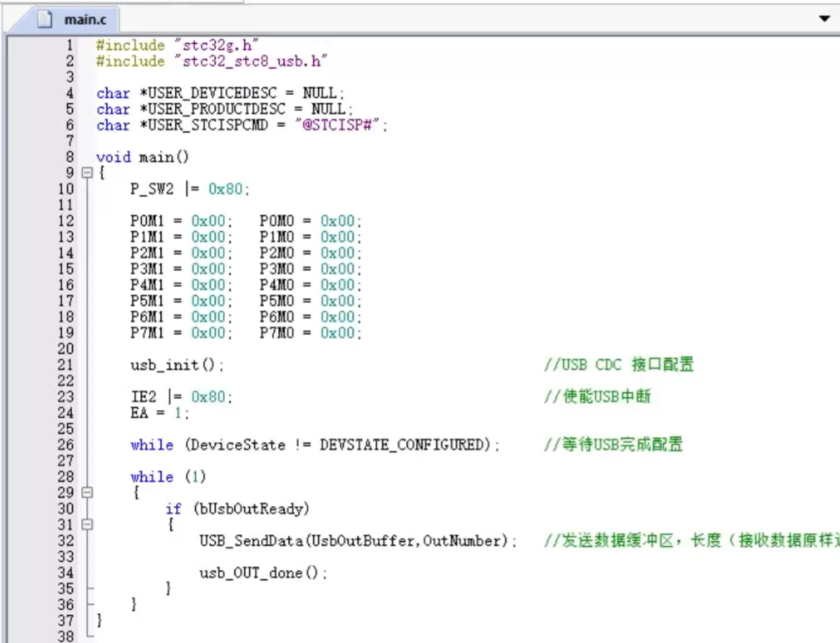Click the usb_OUT_done() call
The height and width of the screenshot is (643, 840).
[x=264, y=573]
